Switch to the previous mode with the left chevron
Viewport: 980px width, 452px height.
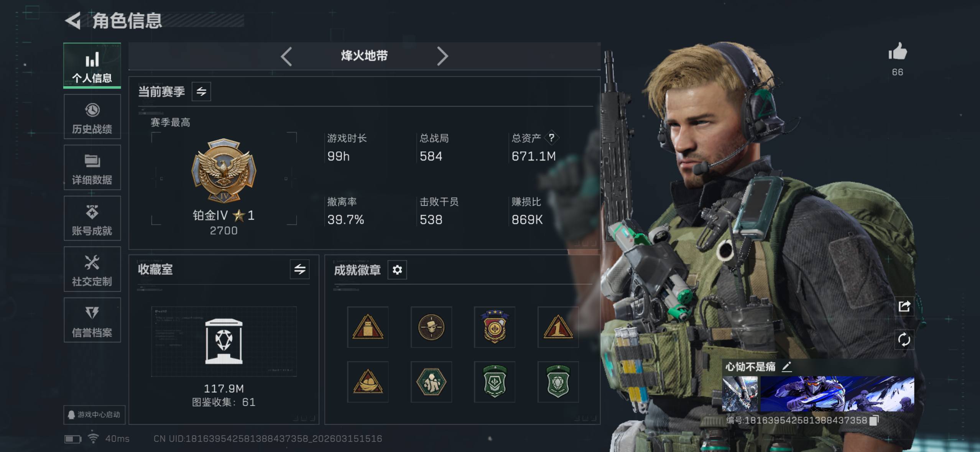pyautogui.click(x=286, y=56)
